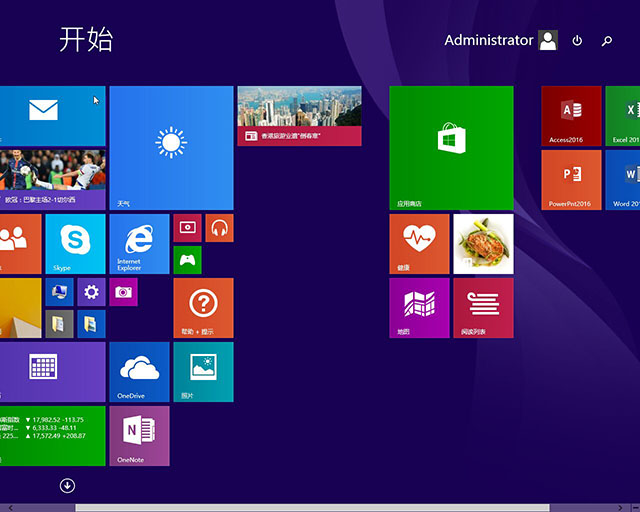Open PC Settings gear tile
This screenshot has height=512, width=640.
tap(91, 292)
